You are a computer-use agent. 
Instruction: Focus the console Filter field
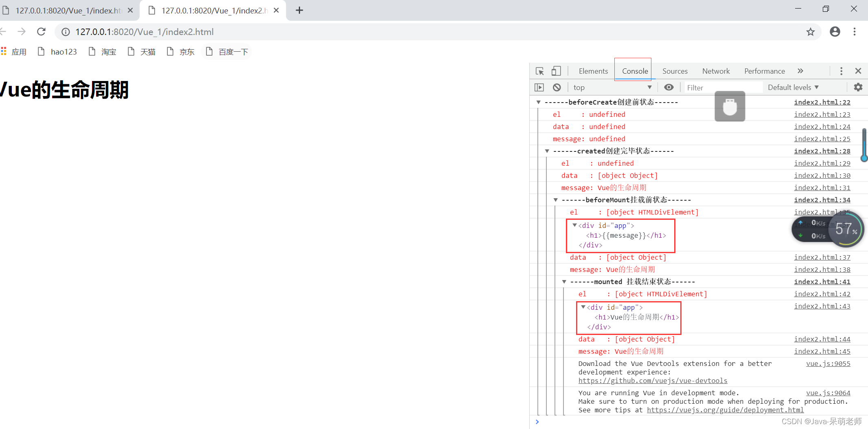tap(723, 88)
